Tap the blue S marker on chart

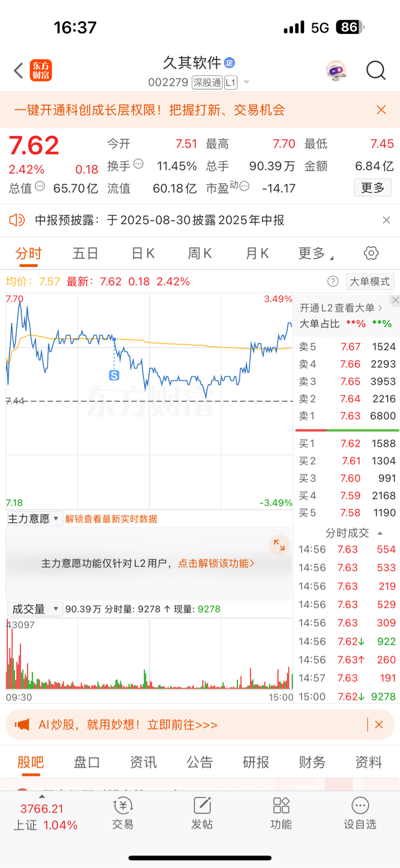[114, 375]
